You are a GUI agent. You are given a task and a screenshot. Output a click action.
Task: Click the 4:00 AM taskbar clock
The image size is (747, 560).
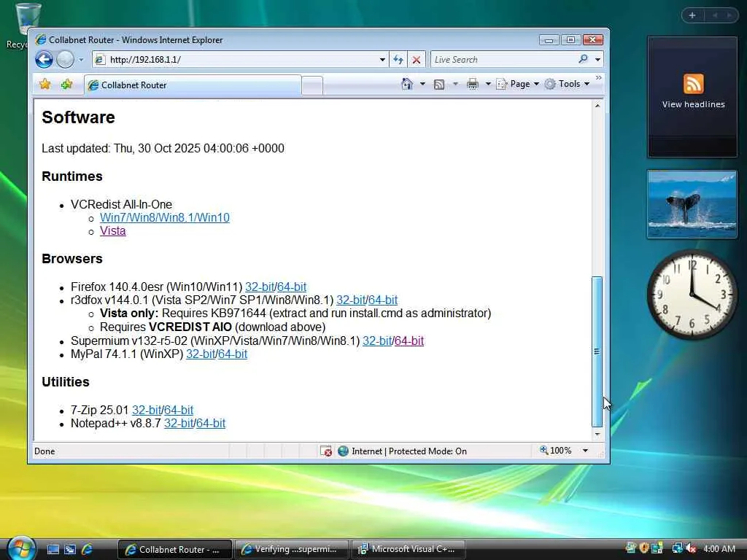(x=719, y=549)
